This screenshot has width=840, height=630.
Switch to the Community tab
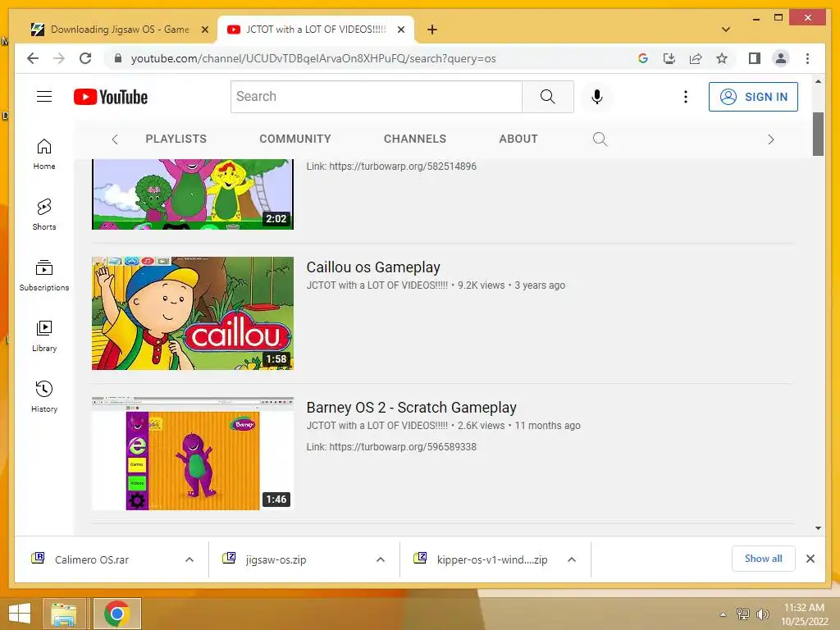295,139
